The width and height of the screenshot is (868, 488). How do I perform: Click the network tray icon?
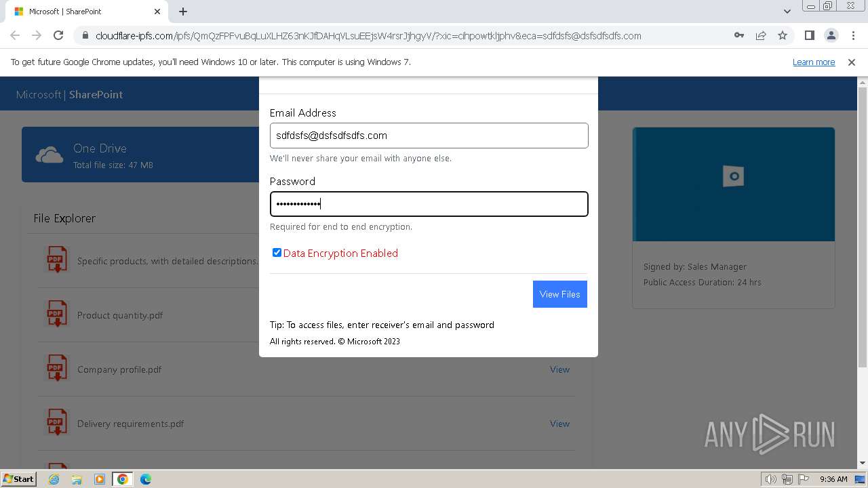coord(787,479)
